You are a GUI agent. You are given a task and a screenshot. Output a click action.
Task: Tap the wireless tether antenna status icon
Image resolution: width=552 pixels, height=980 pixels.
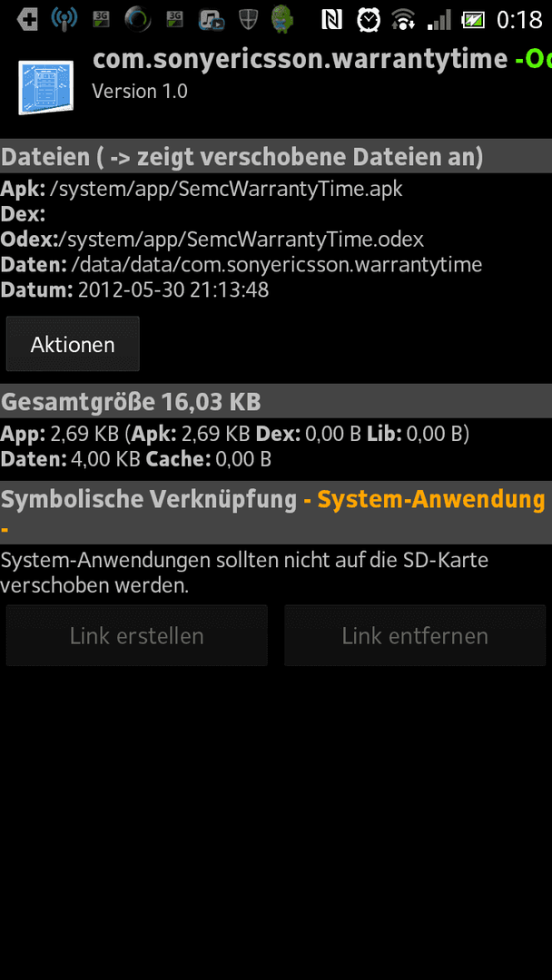pyautogui.click(x=64, y=20)
